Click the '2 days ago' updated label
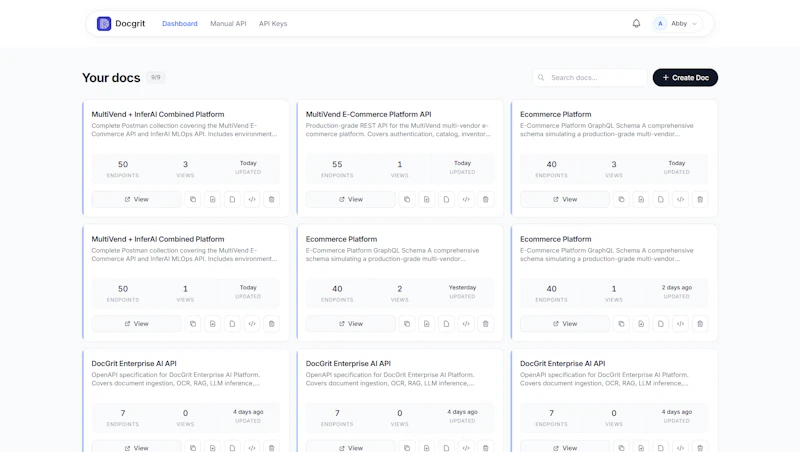This screenshot has height=452, width=800. pos(677,288)
